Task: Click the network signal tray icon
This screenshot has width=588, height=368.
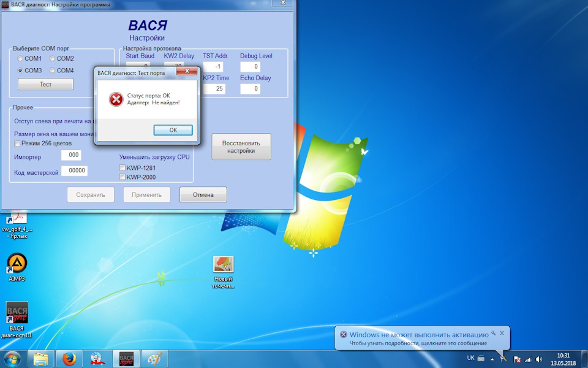Action: (528, 359)
